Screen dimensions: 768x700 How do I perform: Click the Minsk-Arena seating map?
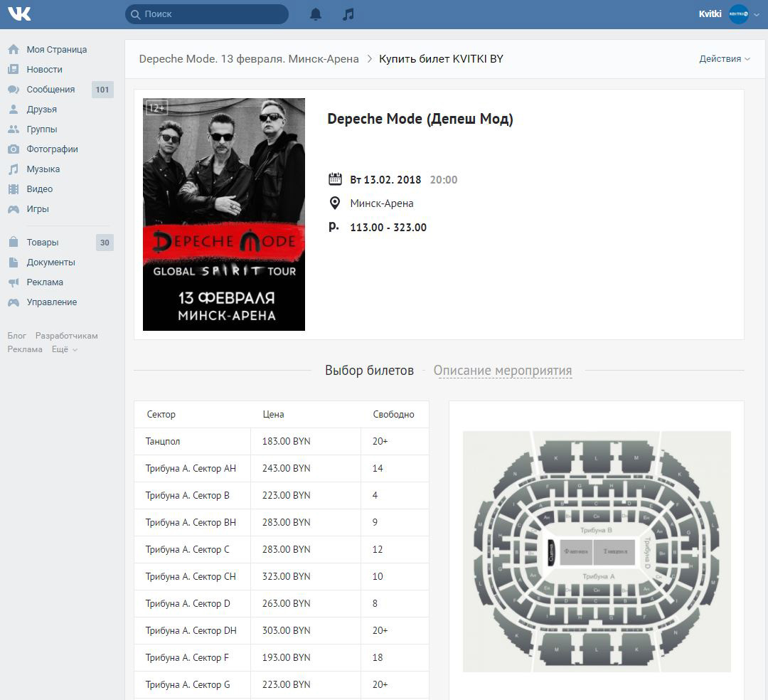point(597,551)
